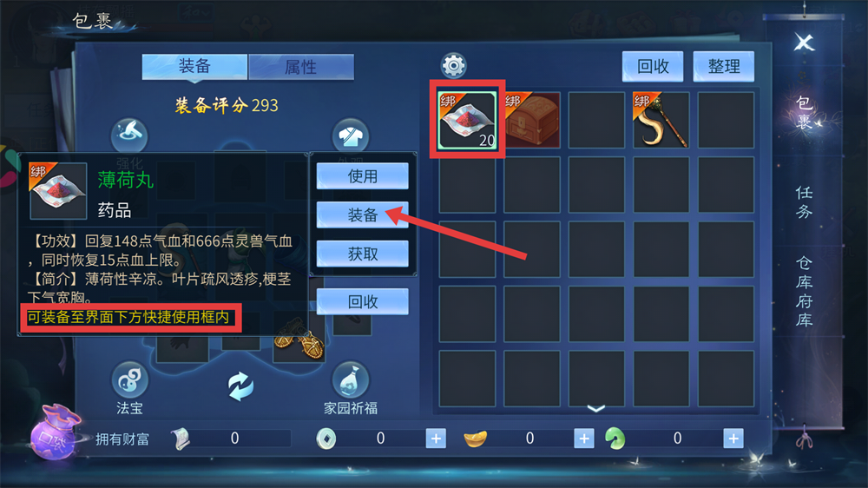Open the 外观 clothing icon

pos(351,135)
